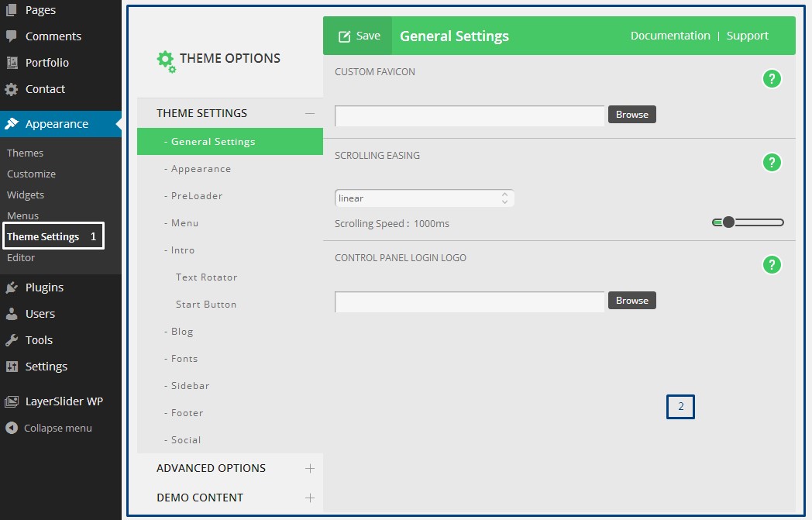Click the Comments icon in the sidebar
812x520 pixels.
point(10,36)
